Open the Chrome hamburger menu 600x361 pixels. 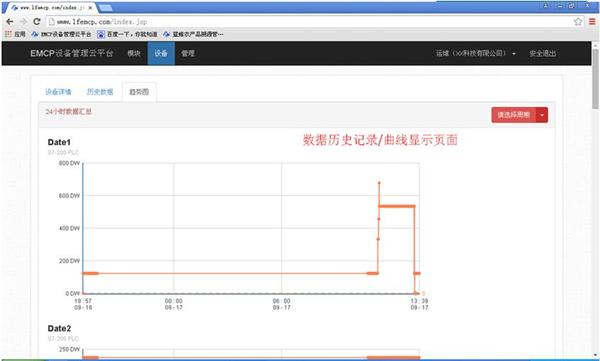click(x=592, y=22)
